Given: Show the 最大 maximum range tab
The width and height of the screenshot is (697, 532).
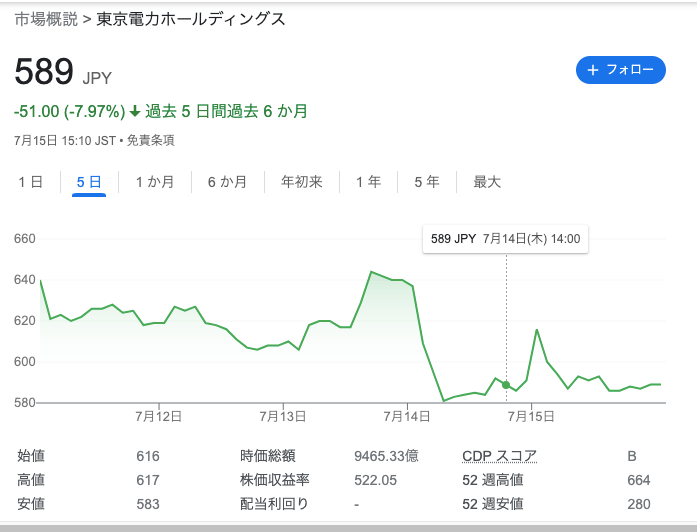Looking at the screenshot, I should point(487,182).
